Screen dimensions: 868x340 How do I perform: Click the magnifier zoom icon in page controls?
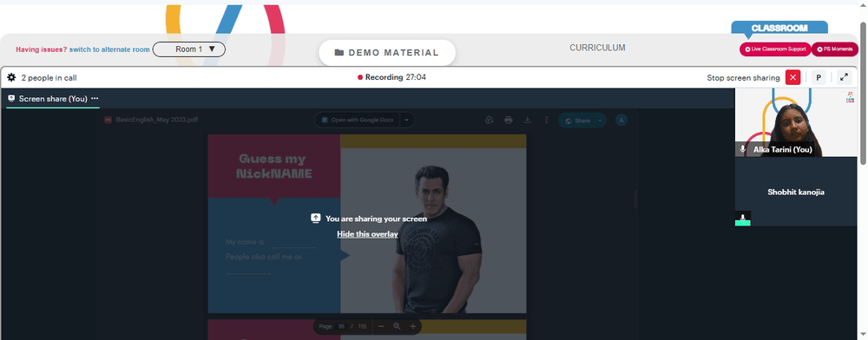397,326
